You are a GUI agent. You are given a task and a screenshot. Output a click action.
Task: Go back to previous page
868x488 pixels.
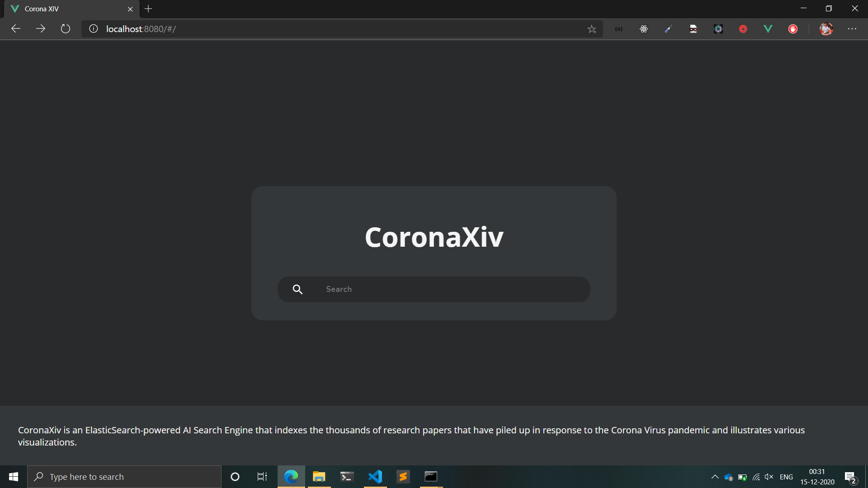16,29
